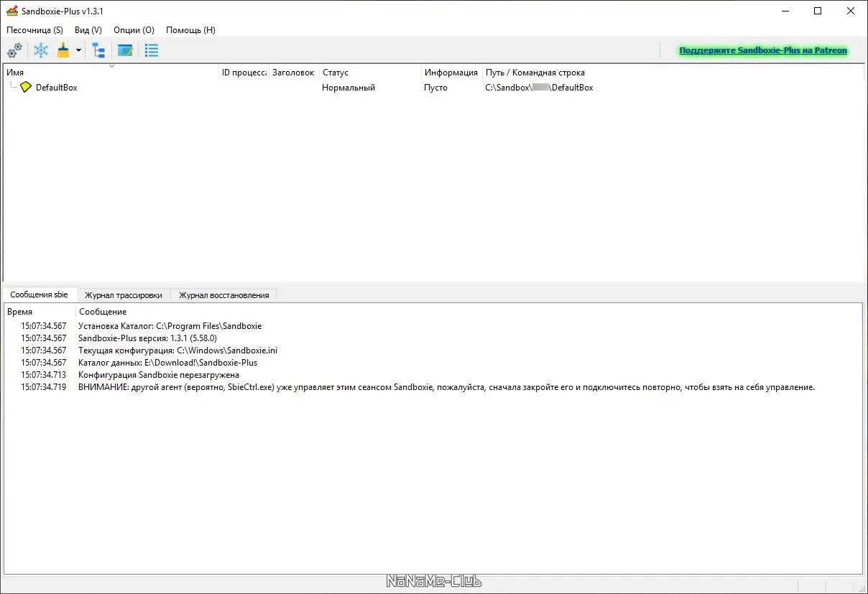Close the Sandboxie-Plus window

[x=851, y=11]
